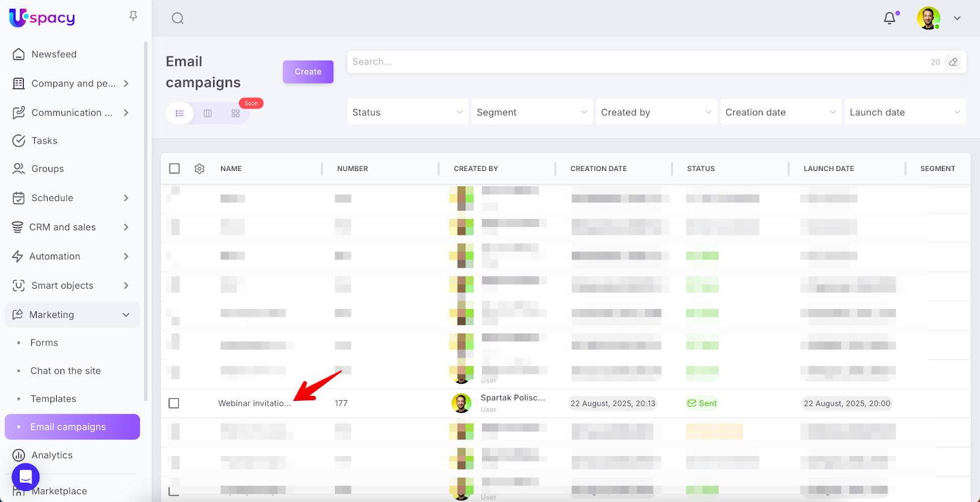This screenshot has height=502, width=980.
Task: Expand the Launch date filter
Action: tap(905, 112)
